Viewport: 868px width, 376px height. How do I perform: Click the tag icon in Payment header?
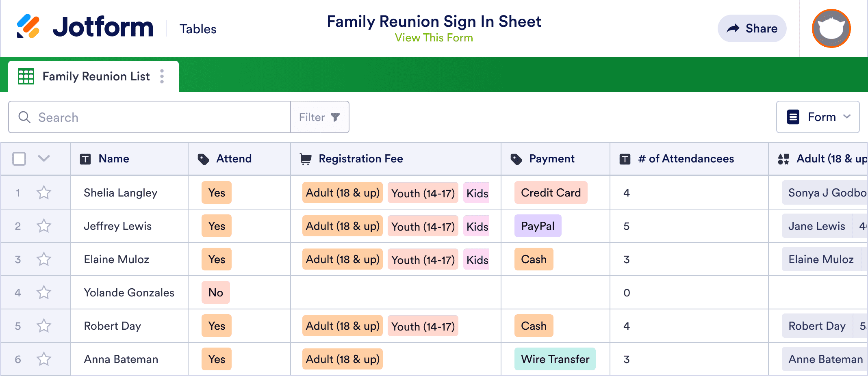tap(516, 159)
